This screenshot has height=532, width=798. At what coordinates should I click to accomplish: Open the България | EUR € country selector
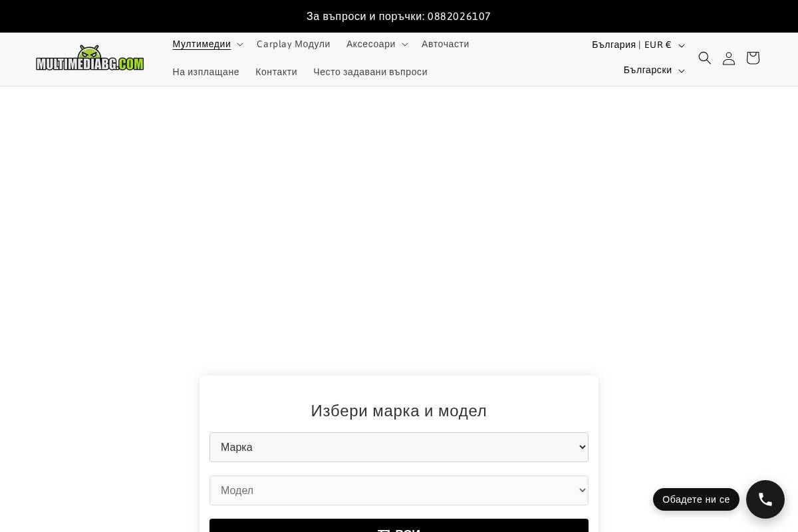(638, 45)
